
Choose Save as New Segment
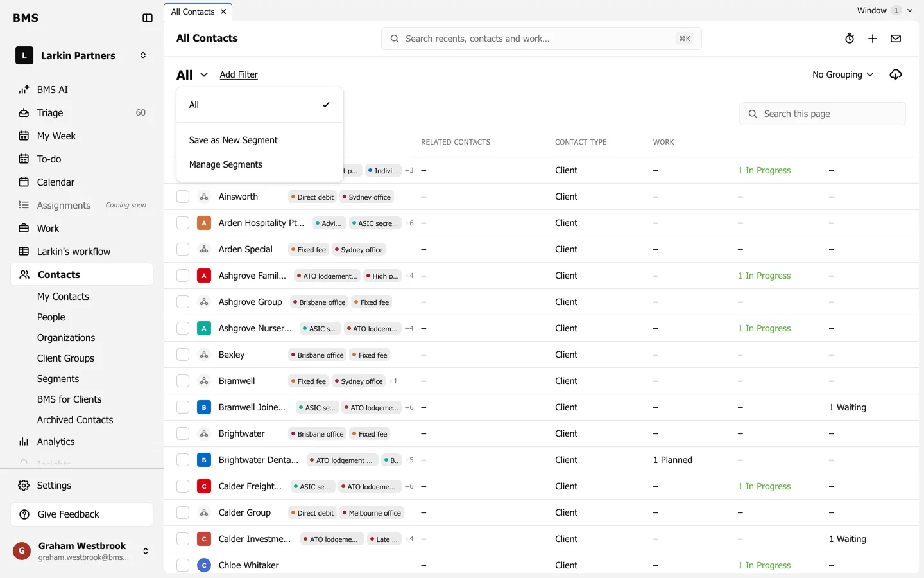pyautogui.click(x=260, y=140)
